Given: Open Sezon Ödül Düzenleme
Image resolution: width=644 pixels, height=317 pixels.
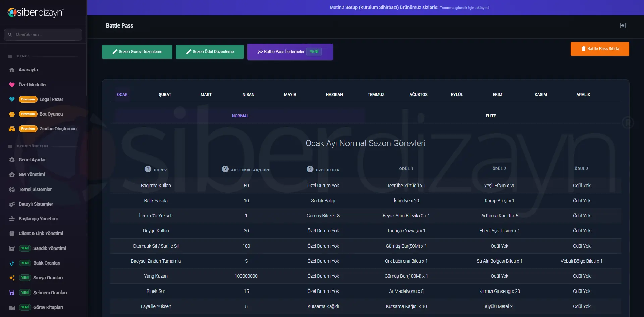Looking at the screenshot, I should (x=210, y=52).
